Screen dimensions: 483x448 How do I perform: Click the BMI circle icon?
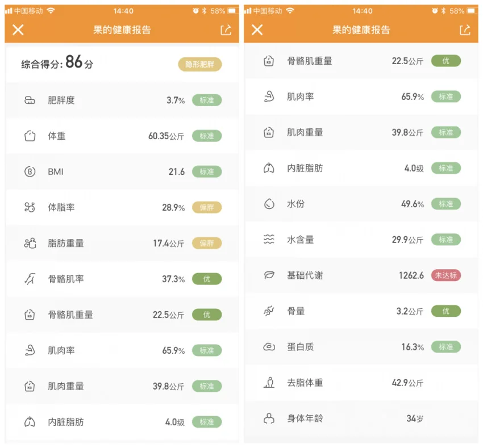30,171
